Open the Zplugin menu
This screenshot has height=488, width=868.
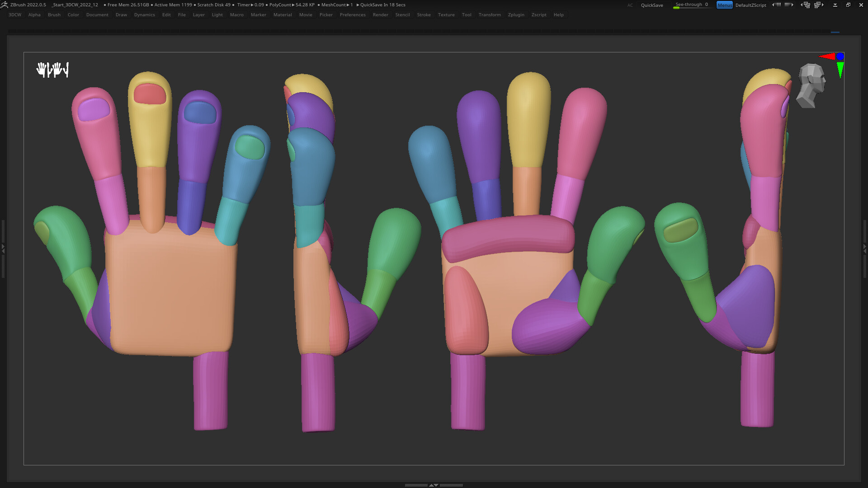pyautogui.click(x=516, y=14)
